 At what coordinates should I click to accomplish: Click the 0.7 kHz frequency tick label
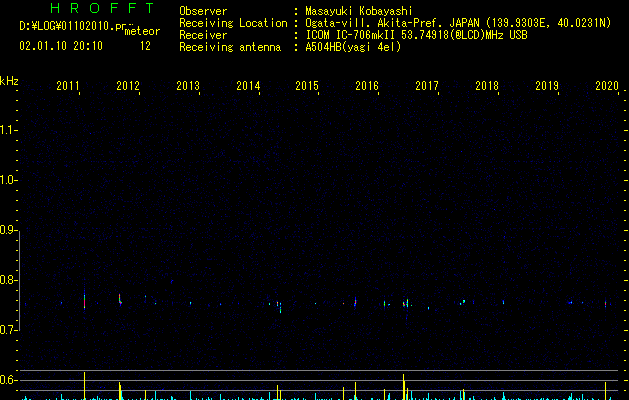(x=8, y=330)
